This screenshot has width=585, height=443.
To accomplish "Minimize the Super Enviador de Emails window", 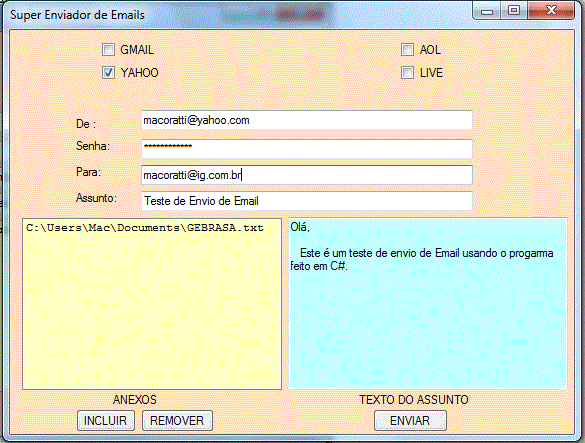I will pos(487,10).
